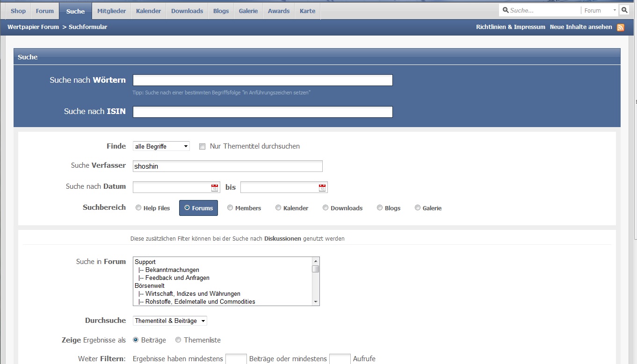The image size is (637, 364).
Task: Show results as Beiträge
Action: point(136,340)
